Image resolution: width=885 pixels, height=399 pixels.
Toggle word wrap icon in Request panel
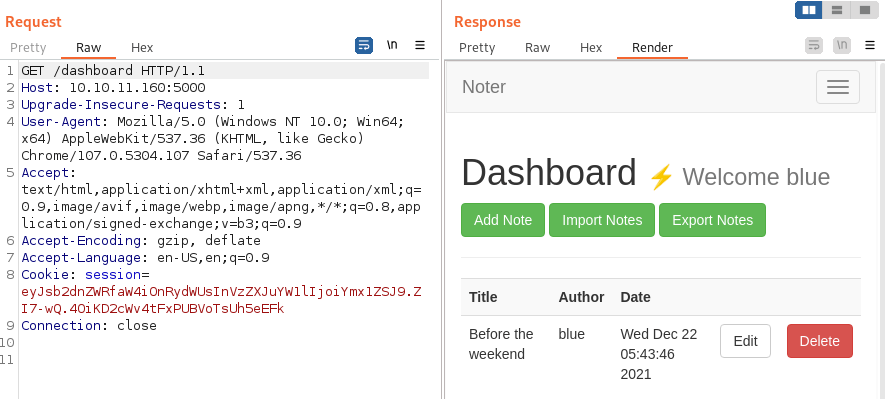click(x=364, y=46)
